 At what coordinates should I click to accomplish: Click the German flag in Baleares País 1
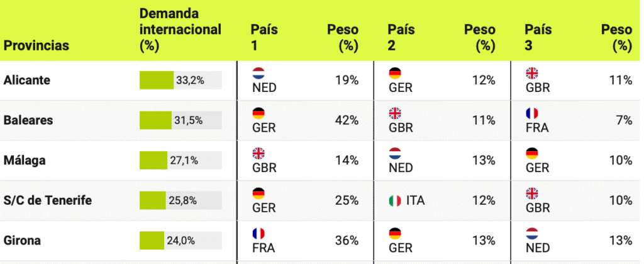pos(258,113)
